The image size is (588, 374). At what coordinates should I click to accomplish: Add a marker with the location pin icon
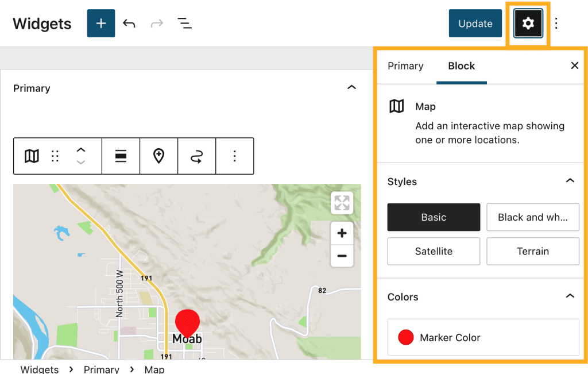pos(159,156)
